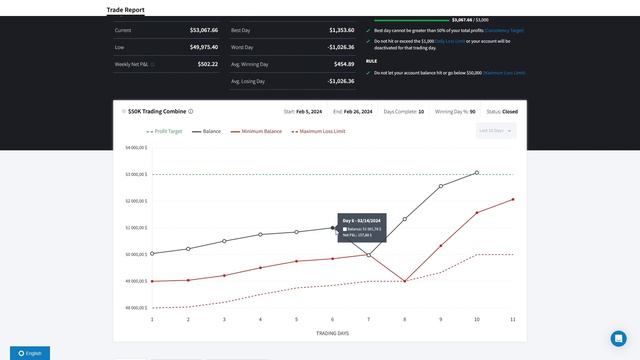Click the Winning Day % 90 value
Viewport: 640px width, 360px height.
(473, 111)
